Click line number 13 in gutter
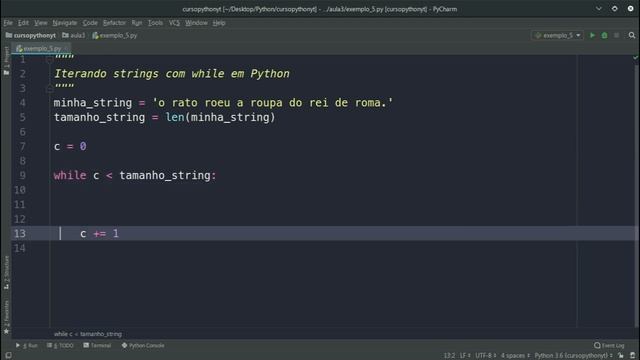The width and height of the screenshot is (640, 360). pos(20,233)
